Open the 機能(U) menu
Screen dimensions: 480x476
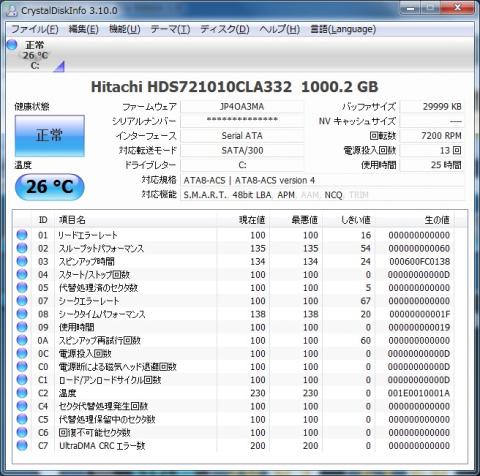tap(125, 29)
